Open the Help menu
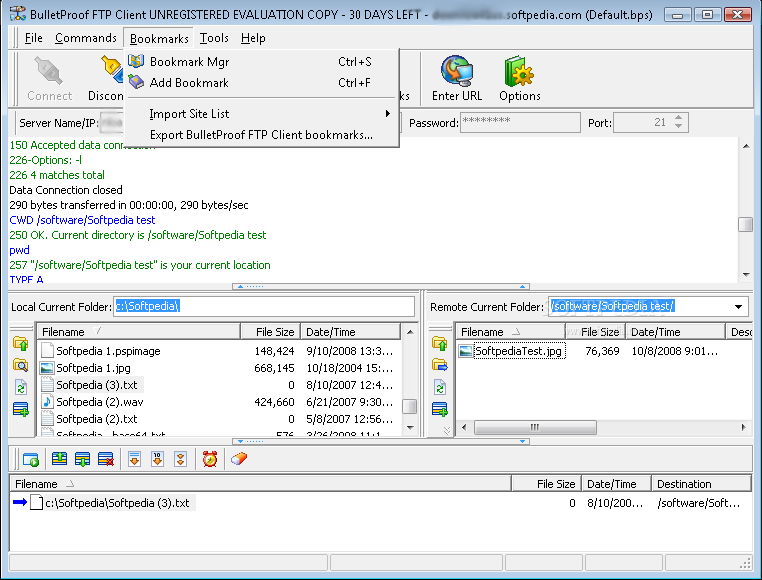Image resolution: width=762 pixels, height=580 pixels. pos(253,38)
